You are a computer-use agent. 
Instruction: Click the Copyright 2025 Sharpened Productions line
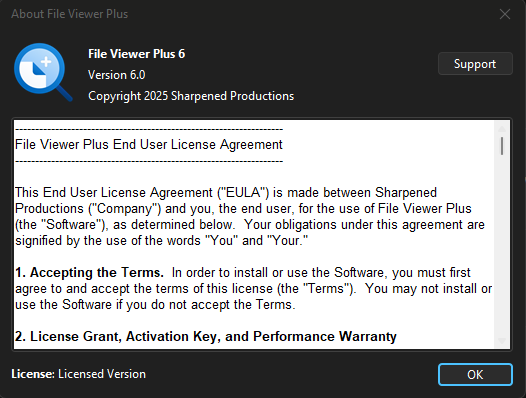191,96
